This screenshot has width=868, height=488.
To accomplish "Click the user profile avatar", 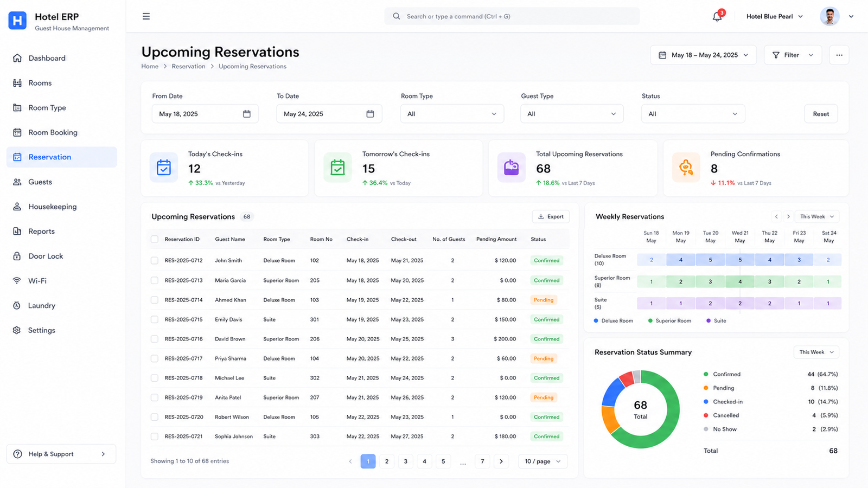I will click(x=829, y=16).
